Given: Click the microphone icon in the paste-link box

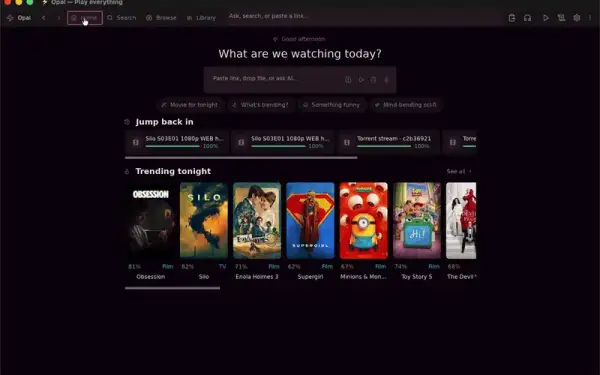Looking at the screenshot, I should [x=386, y=80].
